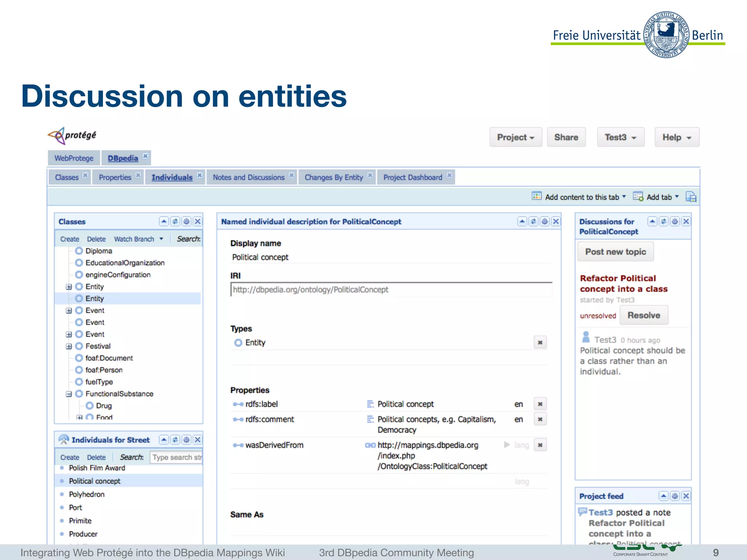
Task: Open the mappings.dbpedia.org wasDerivedFrom link
Action: [432, 456]
